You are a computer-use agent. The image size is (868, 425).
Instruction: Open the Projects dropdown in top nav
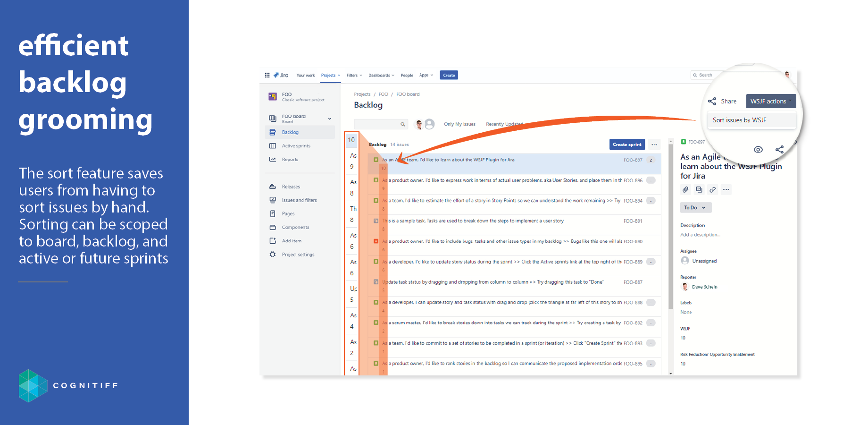[x=330, y=76]
